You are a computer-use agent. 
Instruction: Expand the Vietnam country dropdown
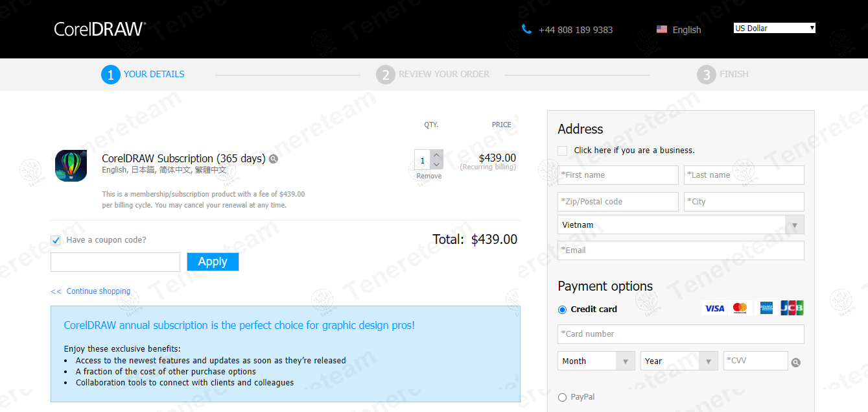point(680,225)
